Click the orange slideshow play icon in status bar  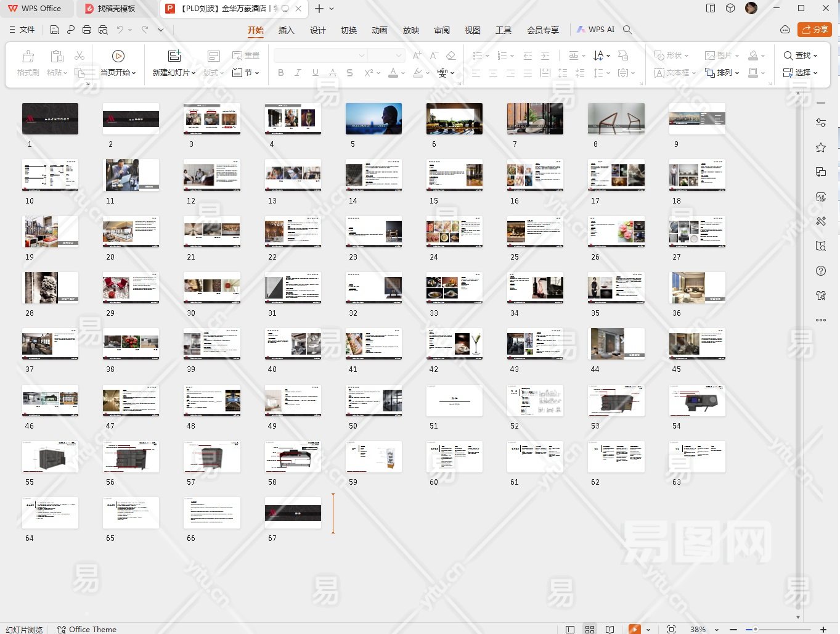[x=634, y=629]
